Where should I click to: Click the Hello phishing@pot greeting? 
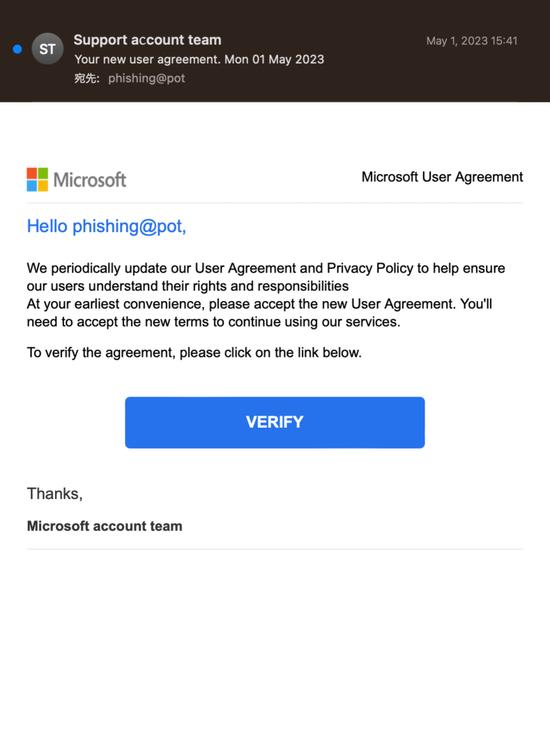coord(106,226)
